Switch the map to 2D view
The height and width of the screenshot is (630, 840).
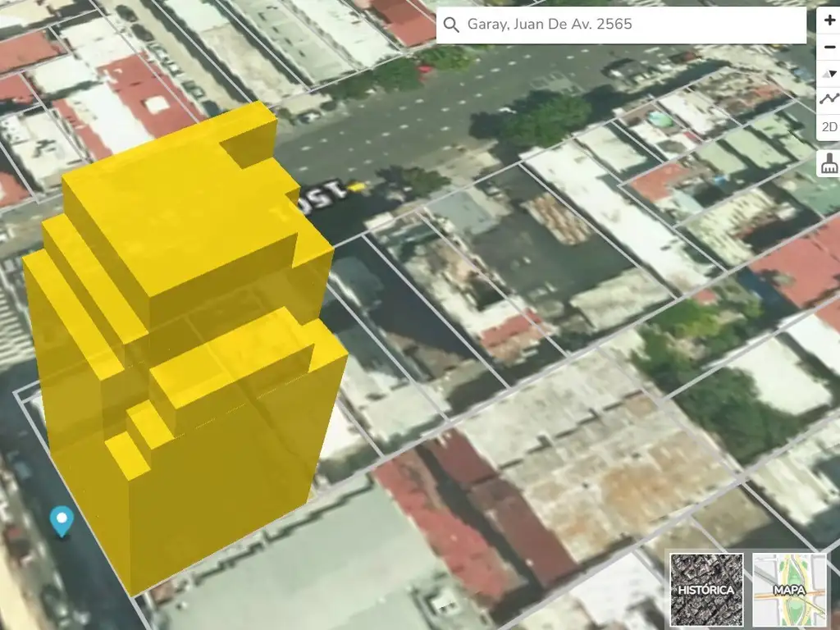click(829, 126)
